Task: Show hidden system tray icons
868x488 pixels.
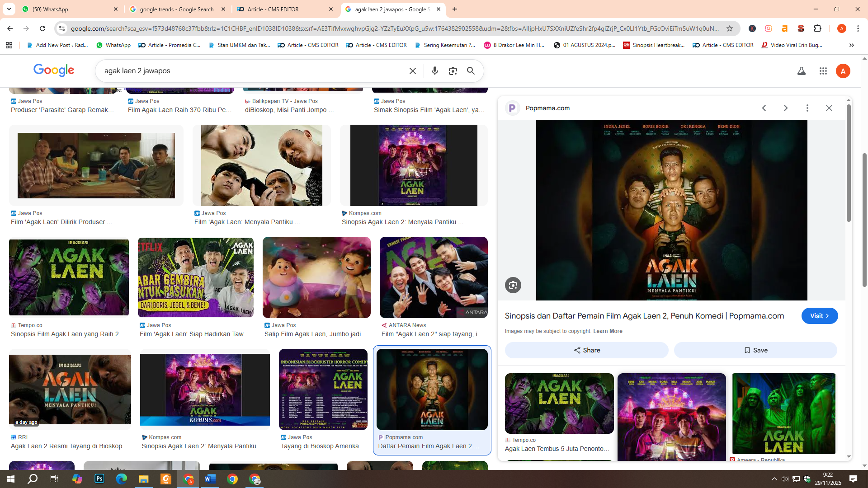Action: click(774, 479)
